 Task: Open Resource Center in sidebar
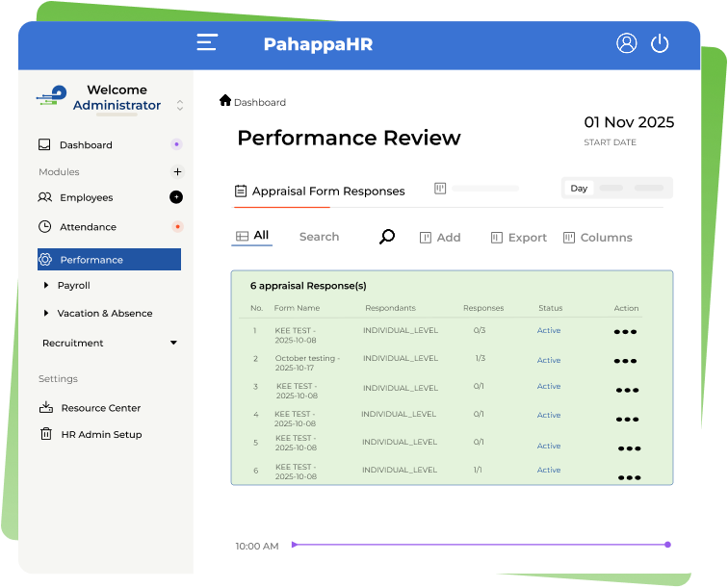(x=100, y=408)
